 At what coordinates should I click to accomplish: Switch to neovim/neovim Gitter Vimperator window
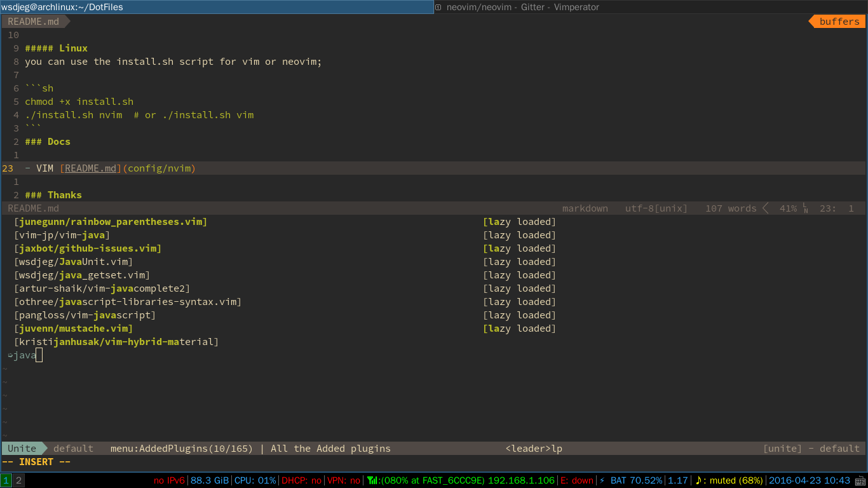pyautogui.click(x=522, y=7)
